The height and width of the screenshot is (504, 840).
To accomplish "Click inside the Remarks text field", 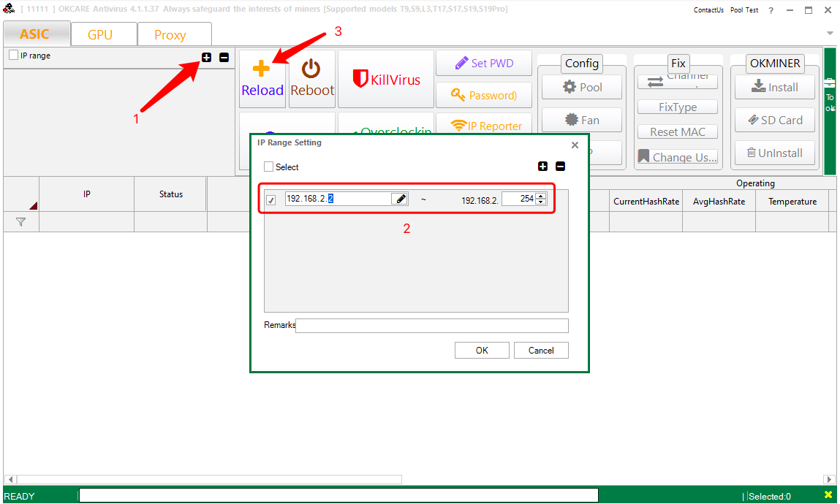I will coord(431,325).
